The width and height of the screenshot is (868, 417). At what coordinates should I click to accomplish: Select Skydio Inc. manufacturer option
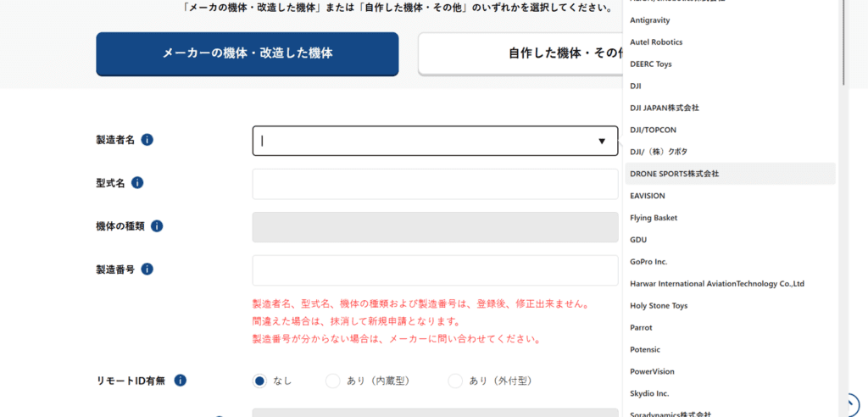649,393
